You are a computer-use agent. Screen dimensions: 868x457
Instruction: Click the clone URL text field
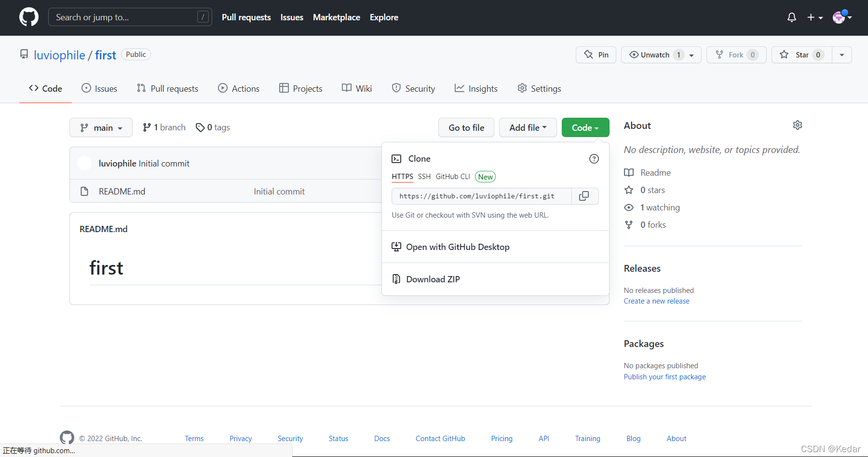pyautogui.click(x=482, y=196)
